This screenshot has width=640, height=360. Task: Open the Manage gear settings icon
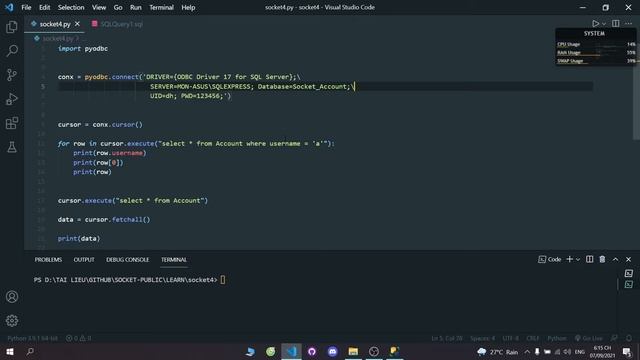tap(12, 321)
